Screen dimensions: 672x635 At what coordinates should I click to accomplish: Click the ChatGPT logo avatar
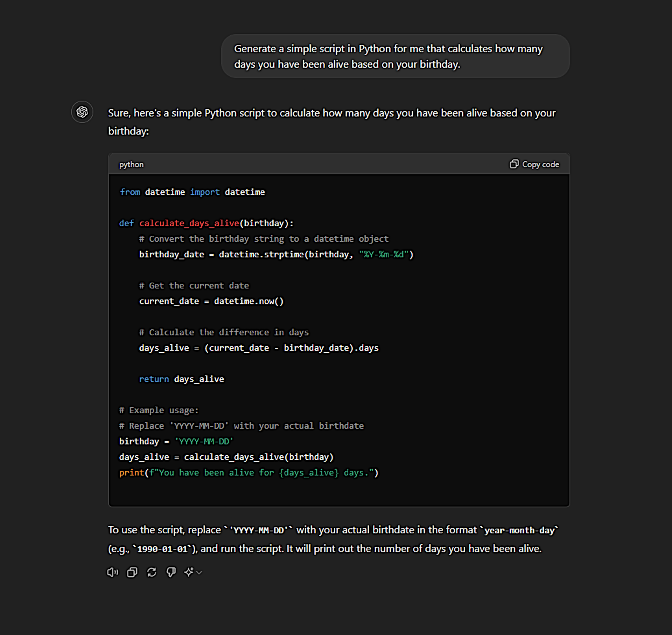pyautogui.click(x=82, y=112)
